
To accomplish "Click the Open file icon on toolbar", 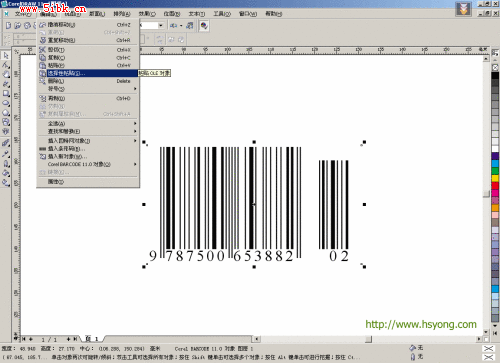I will pyautogui.click(x=18, y=25).
